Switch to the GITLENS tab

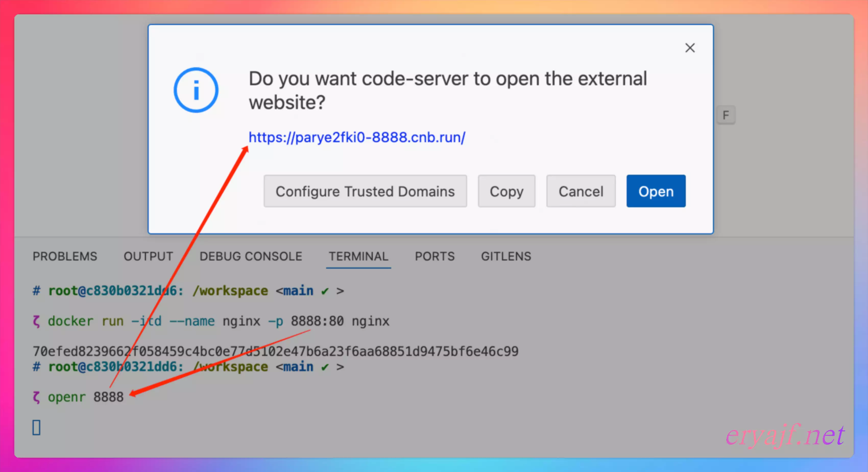click(506, 256)
